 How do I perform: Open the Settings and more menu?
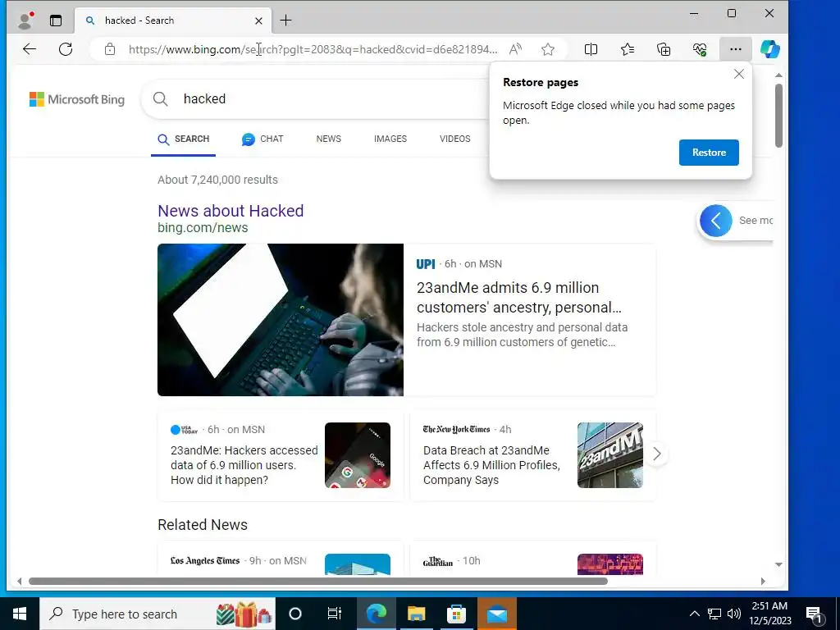click(x=736, y=49)
